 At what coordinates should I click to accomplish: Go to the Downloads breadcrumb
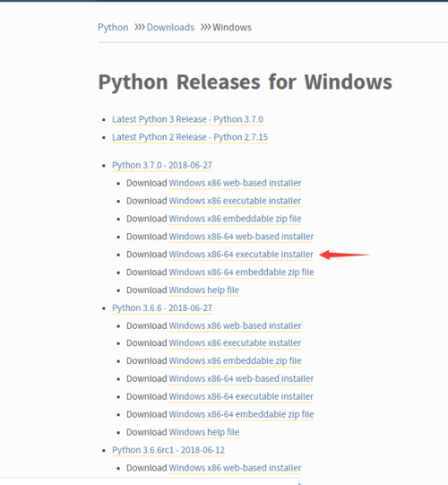(x=170, y=27)
